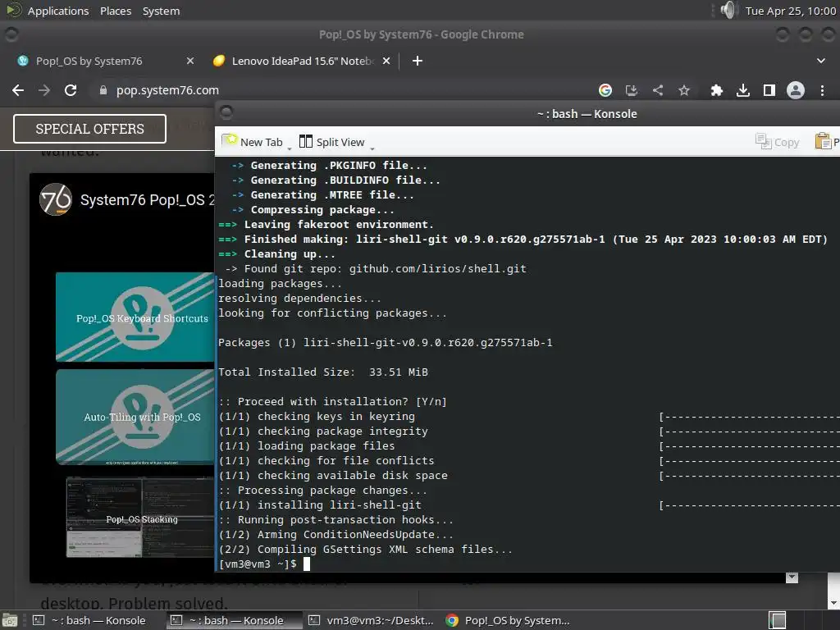Click the pop.system76.com address bar

(167, 90)
